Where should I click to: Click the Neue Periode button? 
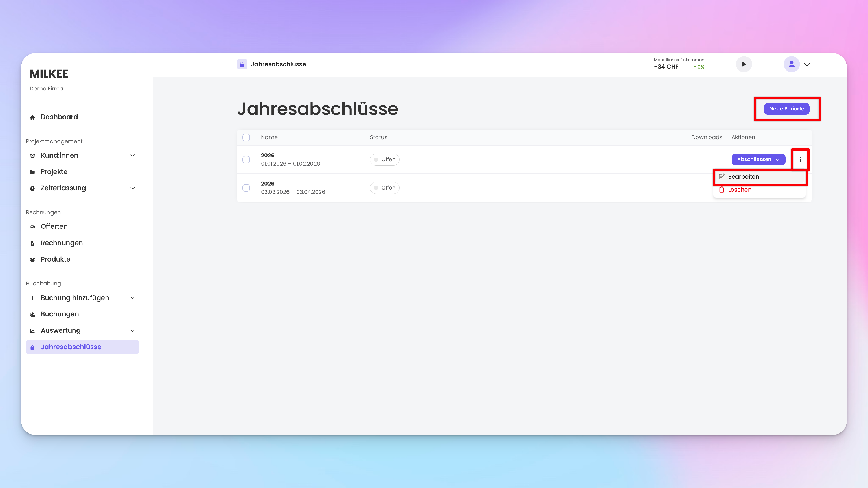coord(786,109)
